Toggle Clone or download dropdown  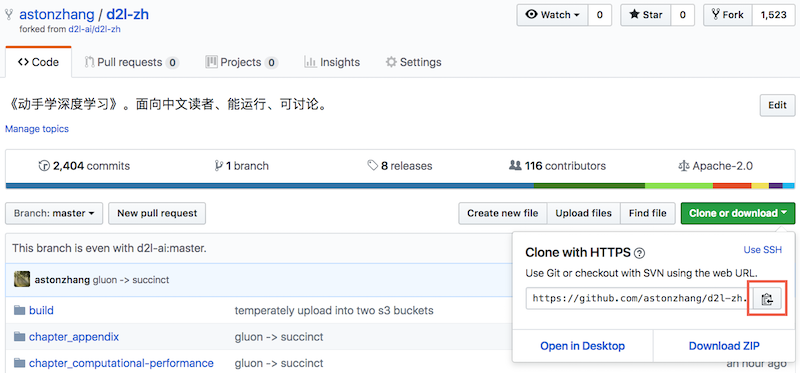pyautogui.click(x=738, y=213)
